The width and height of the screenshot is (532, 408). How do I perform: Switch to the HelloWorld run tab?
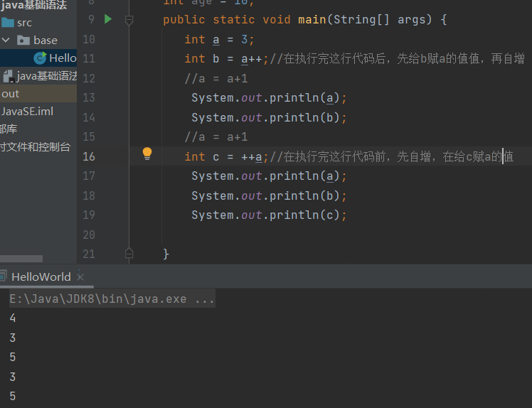point(41,277)
